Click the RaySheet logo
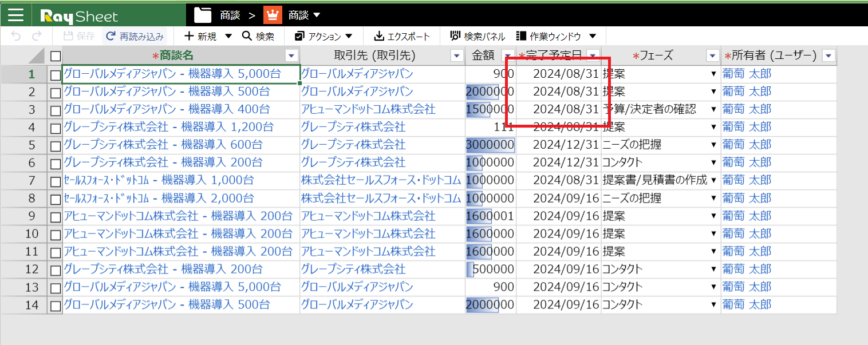868x345 pixels. [x=78, y=16]
